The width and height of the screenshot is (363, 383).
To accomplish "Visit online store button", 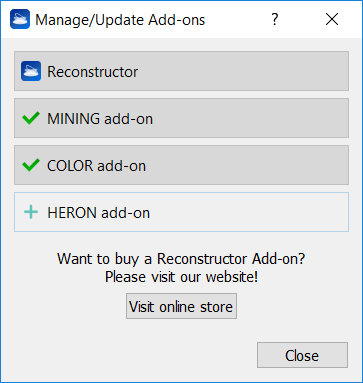I will (181, 306).
